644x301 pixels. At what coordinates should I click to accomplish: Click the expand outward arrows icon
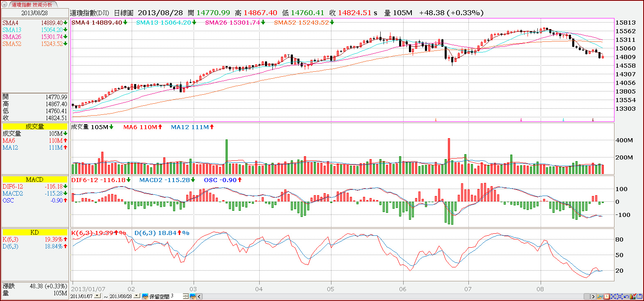click(620, 296)
